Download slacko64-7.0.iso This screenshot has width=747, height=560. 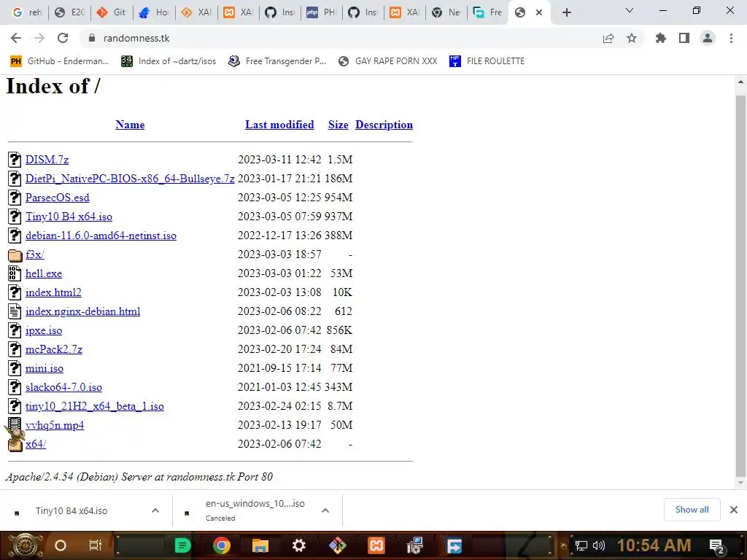[x=64, y=387]
